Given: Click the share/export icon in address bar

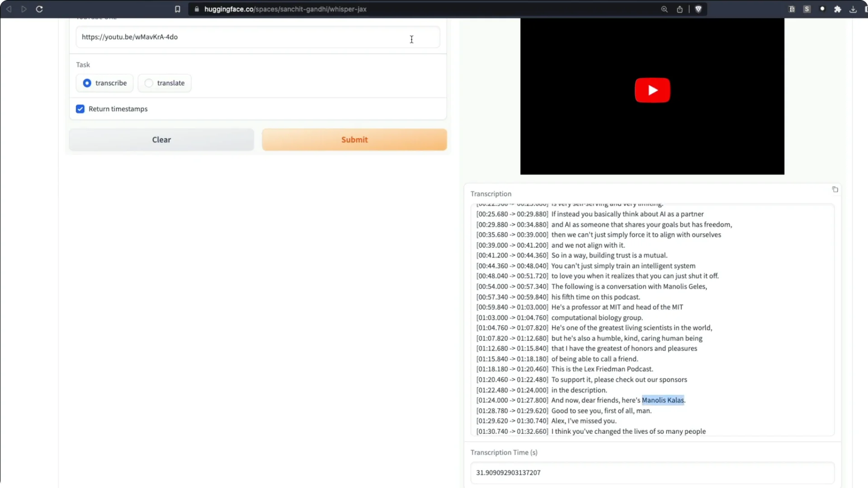Looking at the screenshot, I should pyautogui.click(x=680, y=9).
